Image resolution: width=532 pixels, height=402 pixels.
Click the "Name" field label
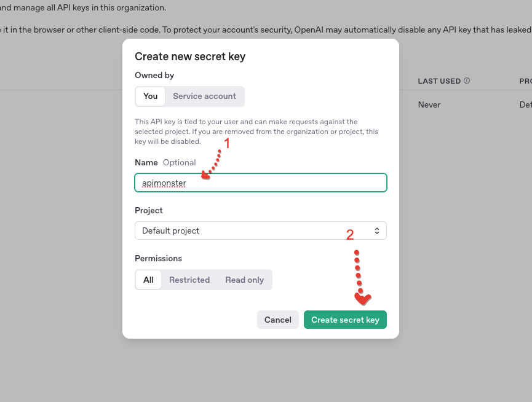point(146,162)
